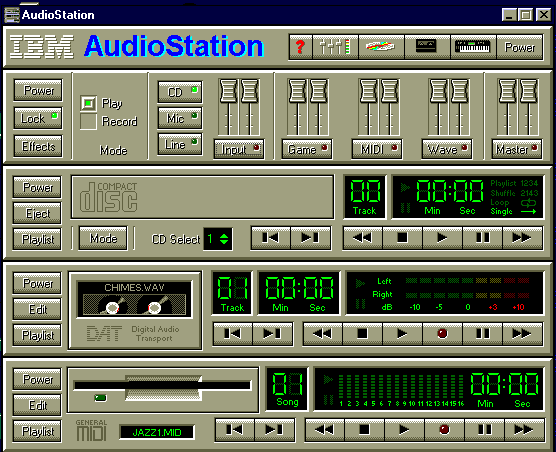Image resolution: width=556 pixels, height=452 pixels.
Task: Open the CD player's Playlist
Action: [38, 239]
